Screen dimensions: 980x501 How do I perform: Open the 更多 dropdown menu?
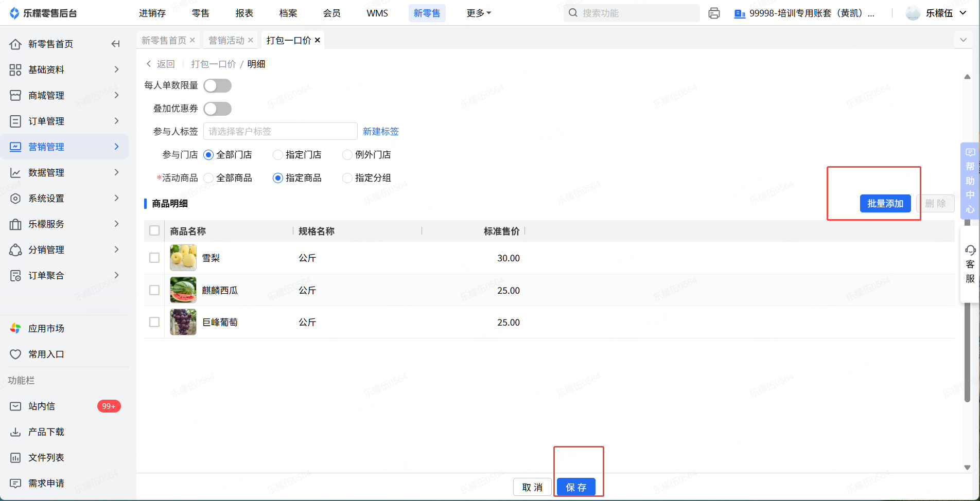[x=478, y=13]
